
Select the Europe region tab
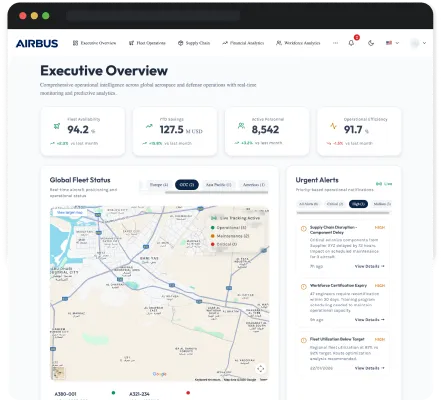pos(159,185)
